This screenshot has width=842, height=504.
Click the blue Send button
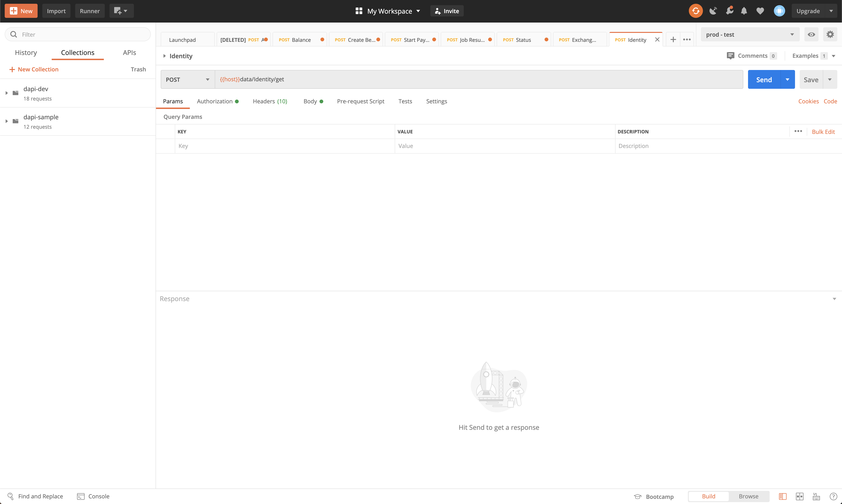tap(764, 79)
